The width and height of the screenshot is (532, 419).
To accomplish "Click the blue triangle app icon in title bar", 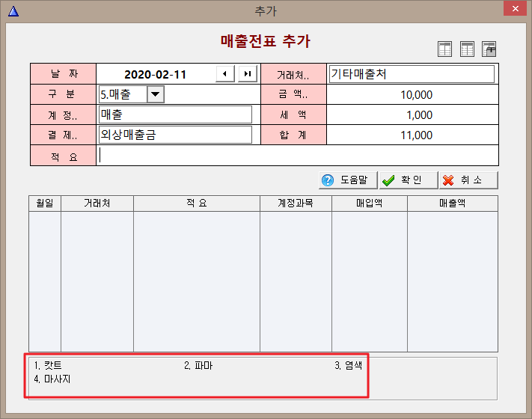I will click(13, 11).
